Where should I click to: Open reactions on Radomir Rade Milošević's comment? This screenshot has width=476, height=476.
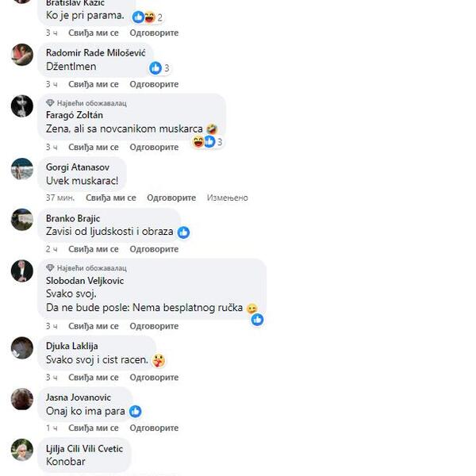(x=159, y=68)
